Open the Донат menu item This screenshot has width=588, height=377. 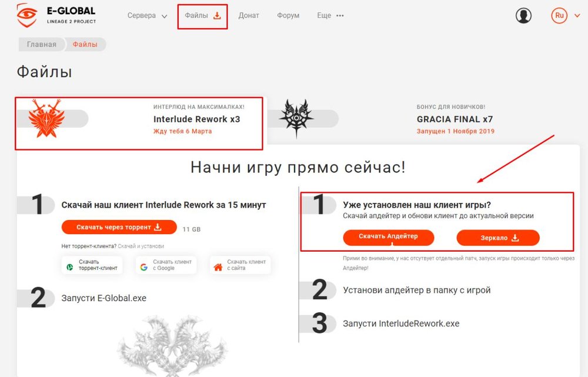pyautogui.click(x=249, y=16)
